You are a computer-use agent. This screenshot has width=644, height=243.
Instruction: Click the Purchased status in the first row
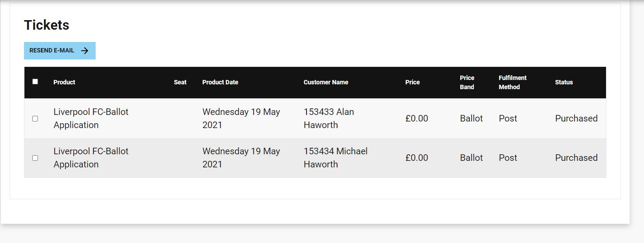coord(576,118)
